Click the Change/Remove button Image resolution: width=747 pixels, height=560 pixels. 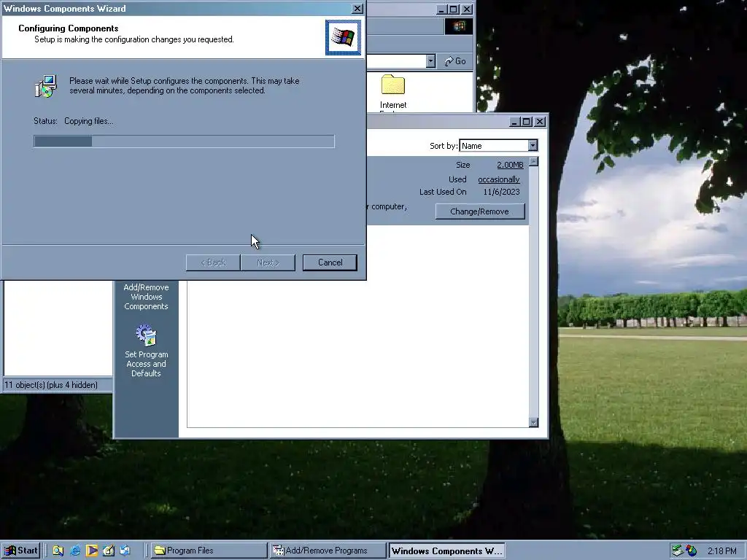point(480,211)
